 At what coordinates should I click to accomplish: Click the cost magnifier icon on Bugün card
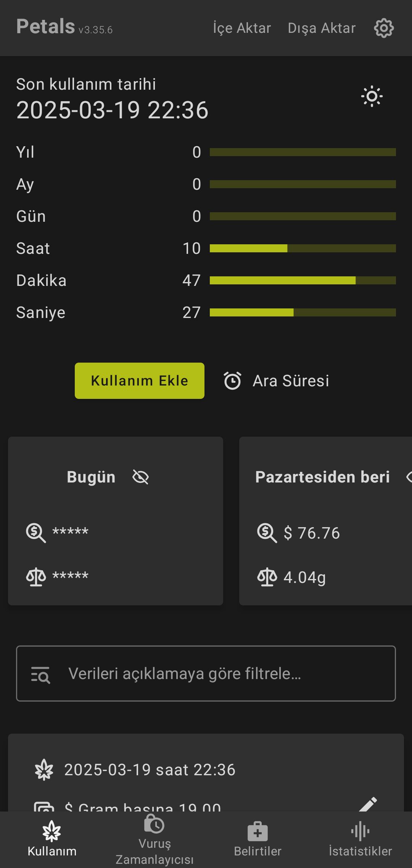36,533
